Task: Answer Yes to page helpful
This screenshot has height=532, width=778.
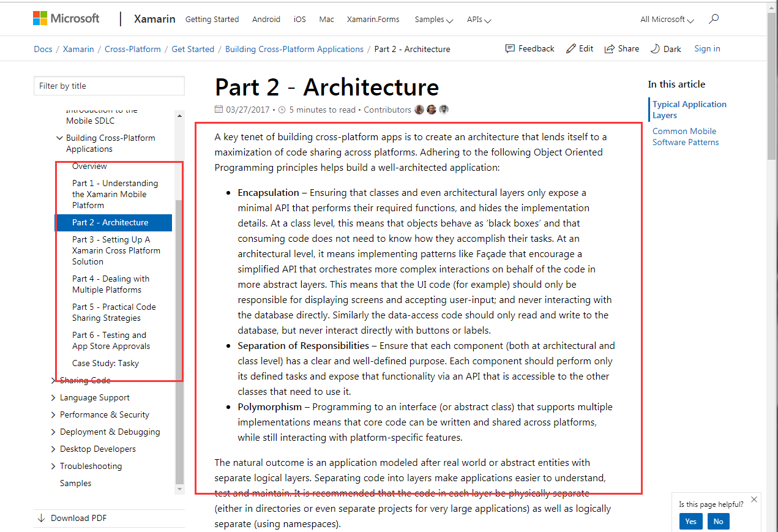Action: pyautogui.click(x=690, y=521)
